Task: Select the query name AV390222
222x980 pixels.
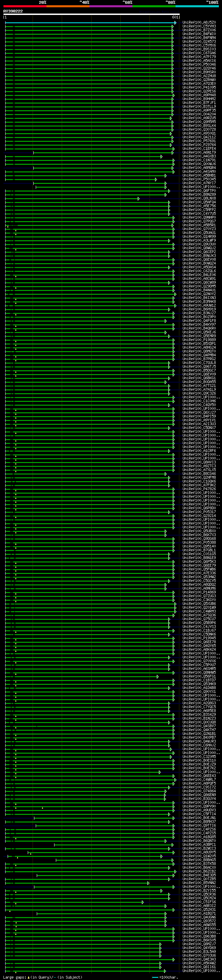Action: click(13, 11)
